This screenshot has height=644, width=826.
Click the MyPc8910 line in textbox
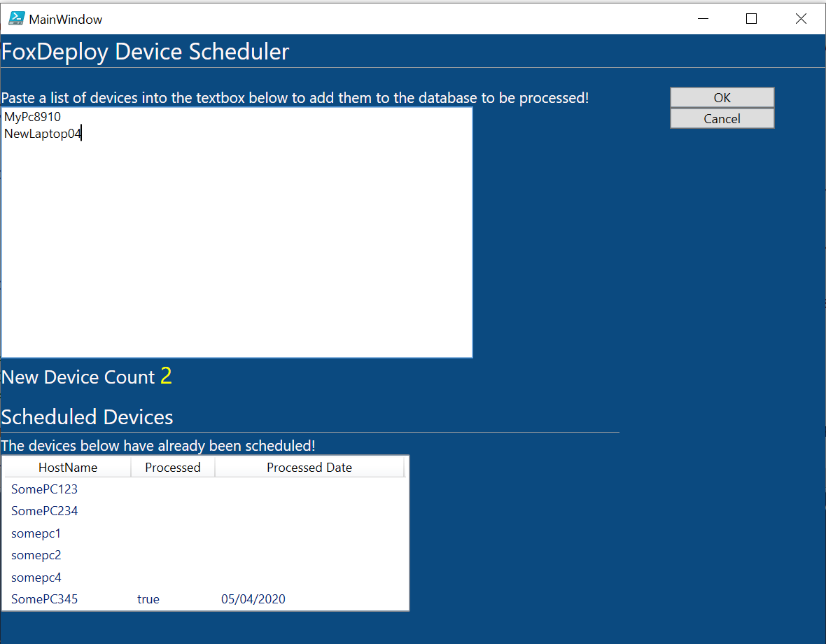coord(33,116)
